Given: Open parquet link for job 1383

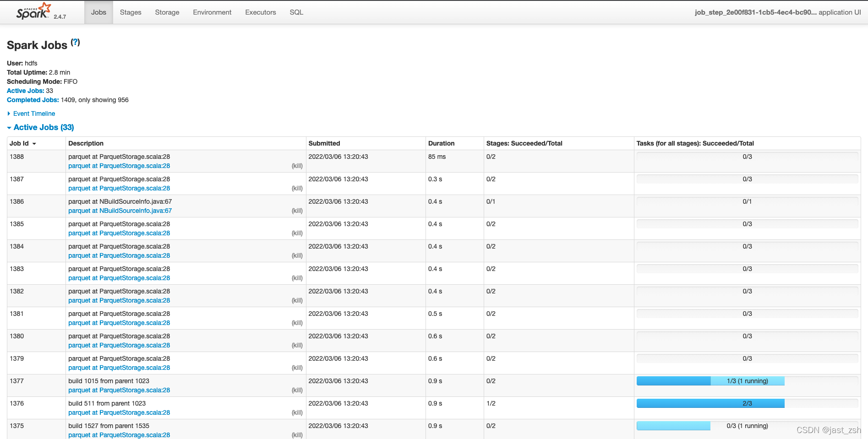Looking at the screenshot, I should tap(119, 278).
